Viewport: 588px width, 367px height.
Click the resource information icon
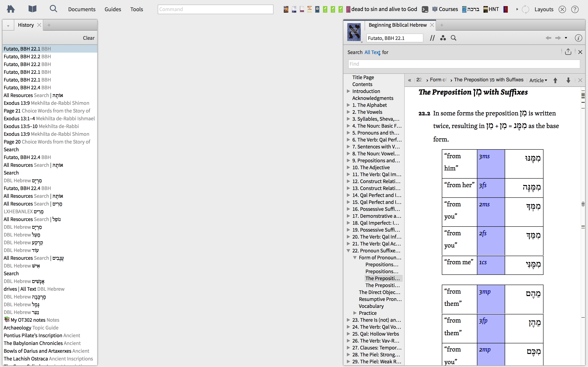[578, 38]
